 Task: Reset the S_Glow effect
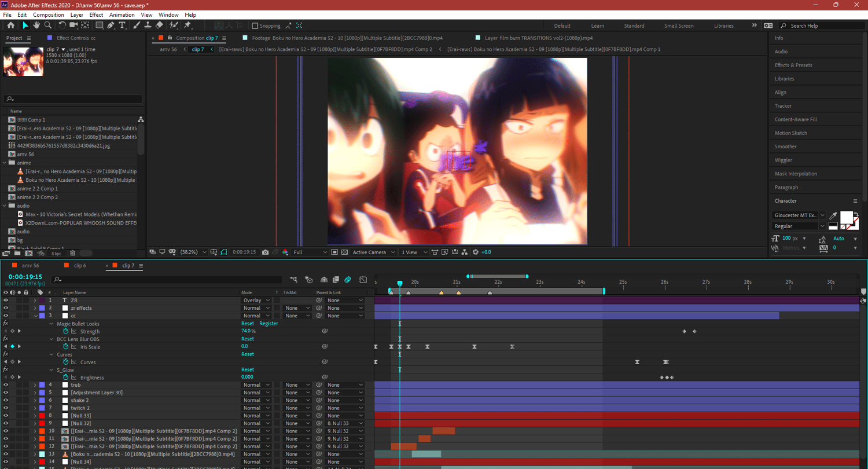[248, 369]
